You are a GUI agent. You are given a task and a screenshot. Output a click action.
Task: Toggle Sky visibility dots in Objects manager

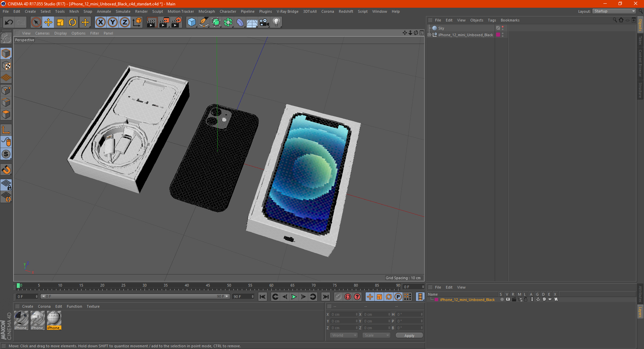click(502, 28)
